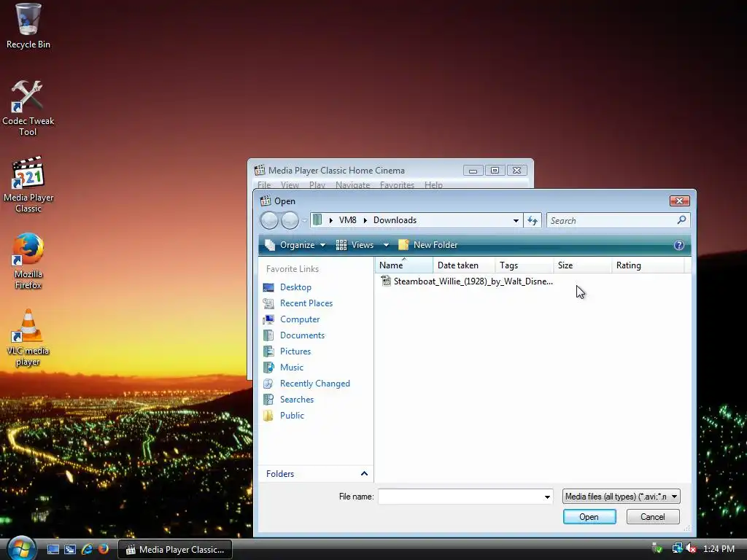Click Show Desktop in quick launch

[53, 550]
